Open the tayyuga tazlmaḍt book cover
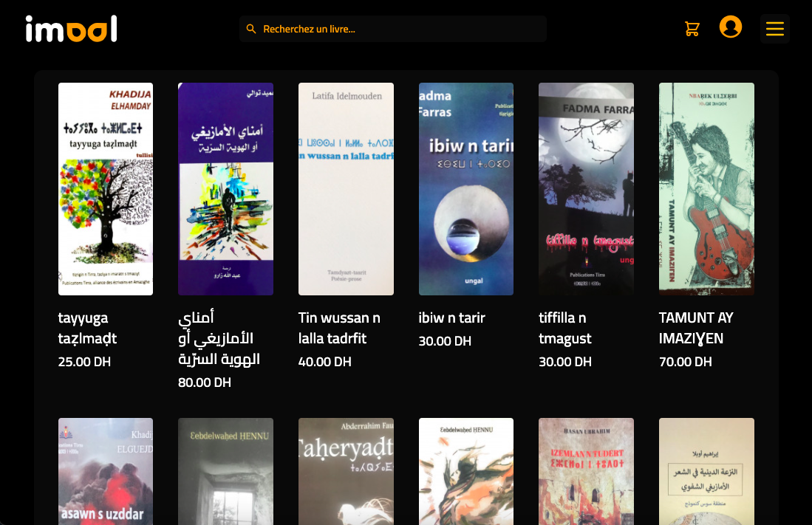This screenshot has height=525, width=812. (x=106, y=189)
